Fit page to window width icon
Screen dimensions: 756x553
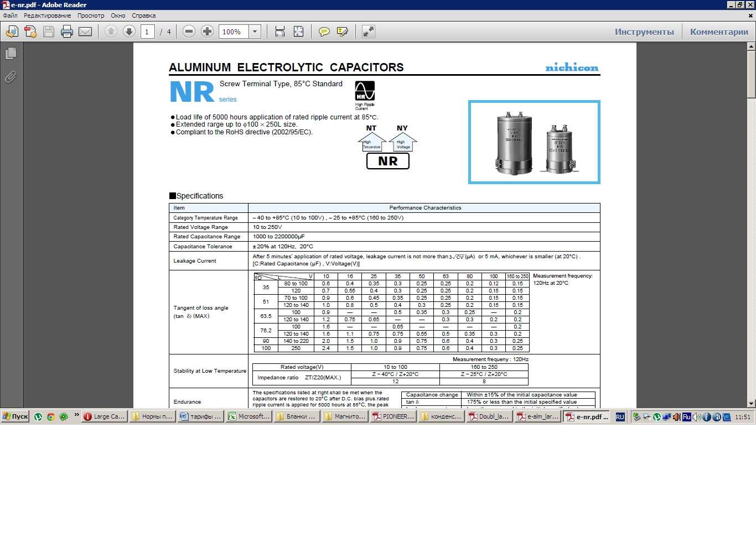[280, 32]
